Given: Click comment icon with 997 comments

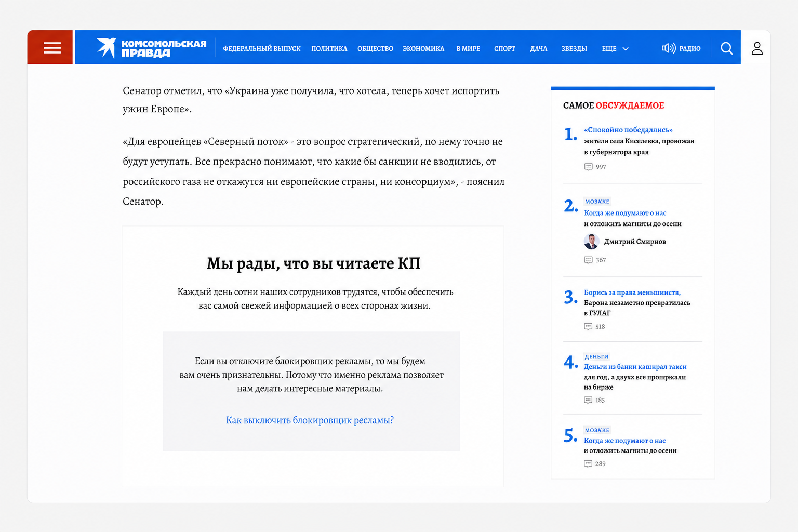Looking at the screenshot, I should pos(588,167).
